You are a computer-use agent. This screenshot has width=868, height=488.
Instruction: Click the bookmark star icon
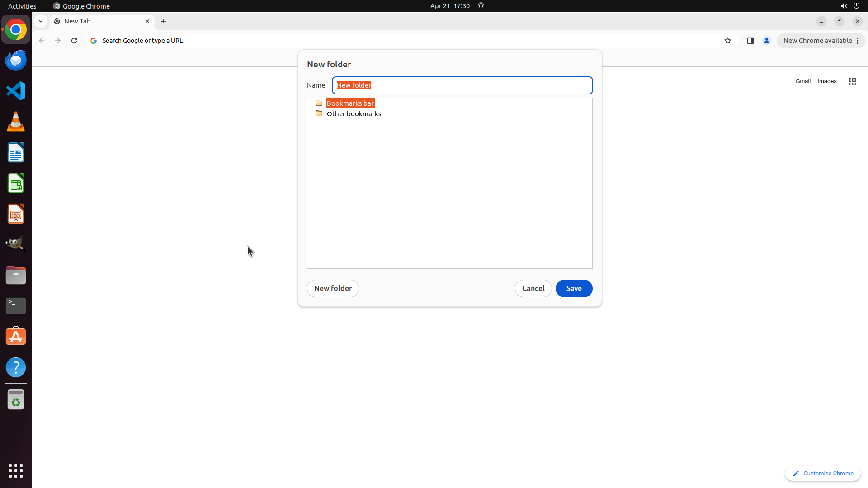(727, 41)
